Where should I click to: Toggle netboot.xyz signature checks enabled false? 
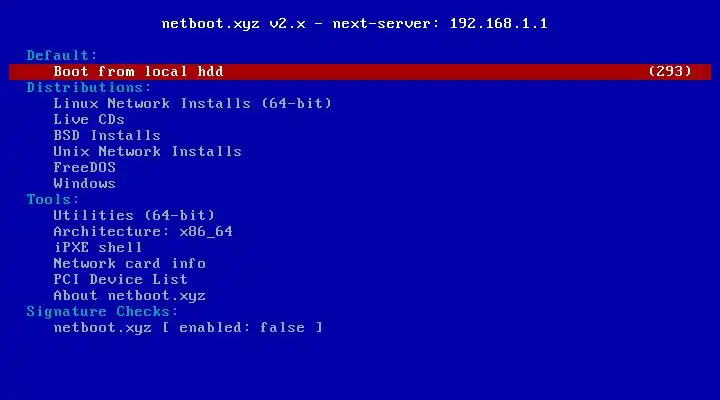tap(188, 328)
